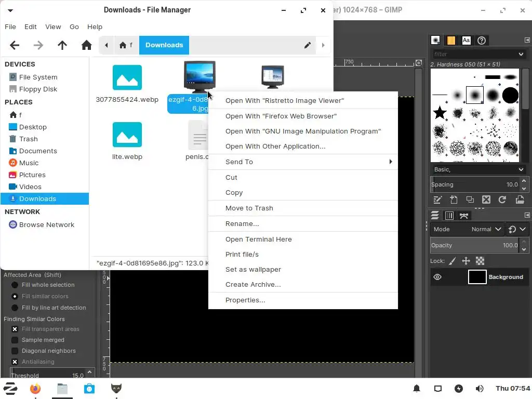Click the Create a new brush icon
This screenshot has width=532, height=399.
click(x=454, y=200)
